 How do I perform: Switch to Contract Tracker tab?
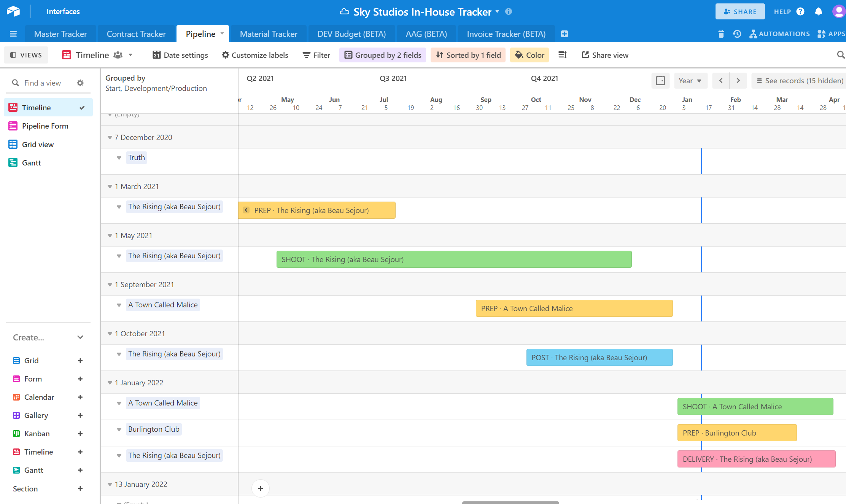(136, 34)
